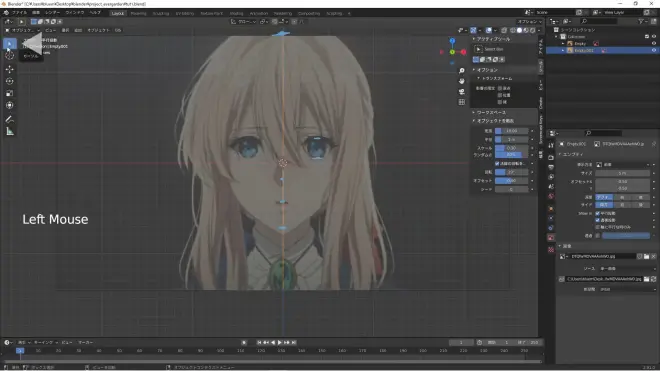Open the Help menu

pyautogui.click(x=95, y=13)
